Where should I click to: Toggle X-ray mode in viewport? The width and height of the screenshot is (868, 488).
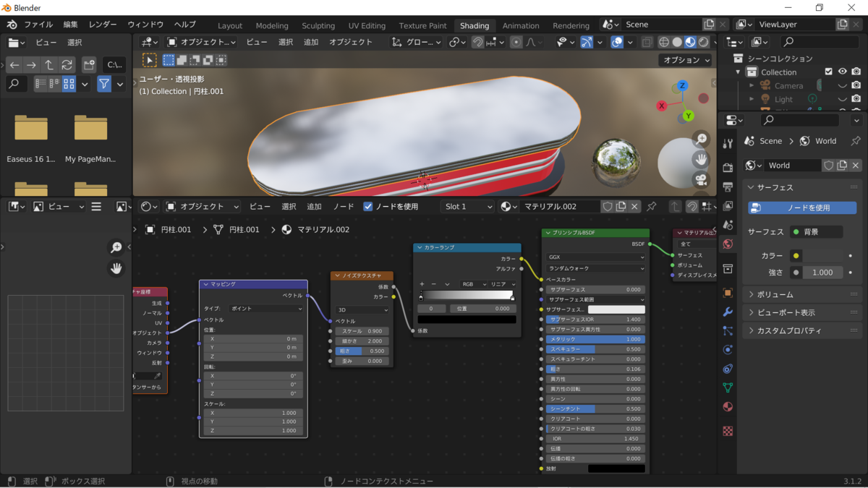click(647, 42)
